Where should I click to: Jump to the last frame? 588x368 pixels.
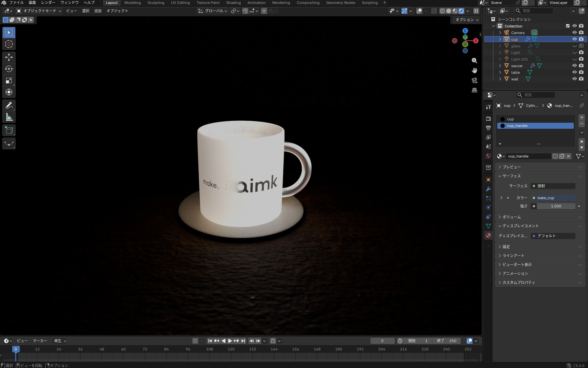click(243, 341)
